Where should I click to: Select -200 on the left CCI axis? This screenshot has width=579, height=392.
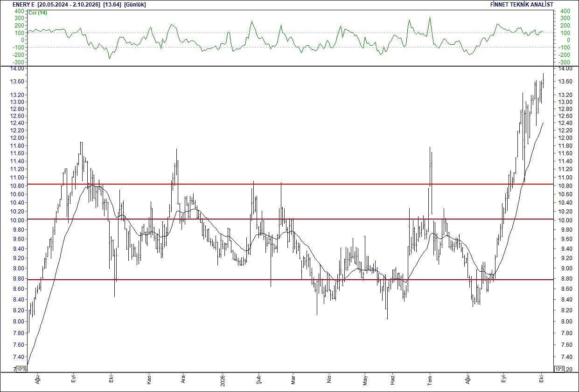click(18, 55)
